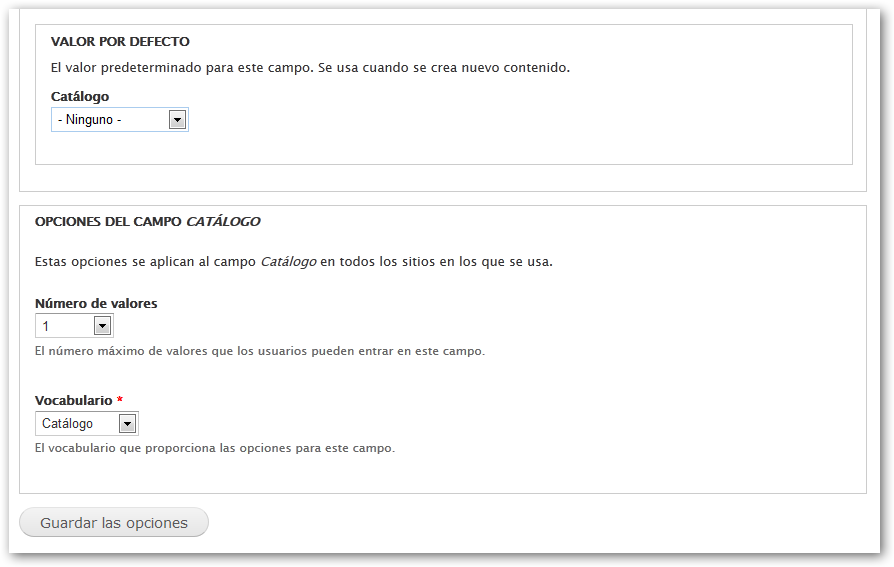The height and width of the screenshot is (567, 894).
Task: Open the default value "- Ninguno -" dropdown
Action: tap(110, 120)
